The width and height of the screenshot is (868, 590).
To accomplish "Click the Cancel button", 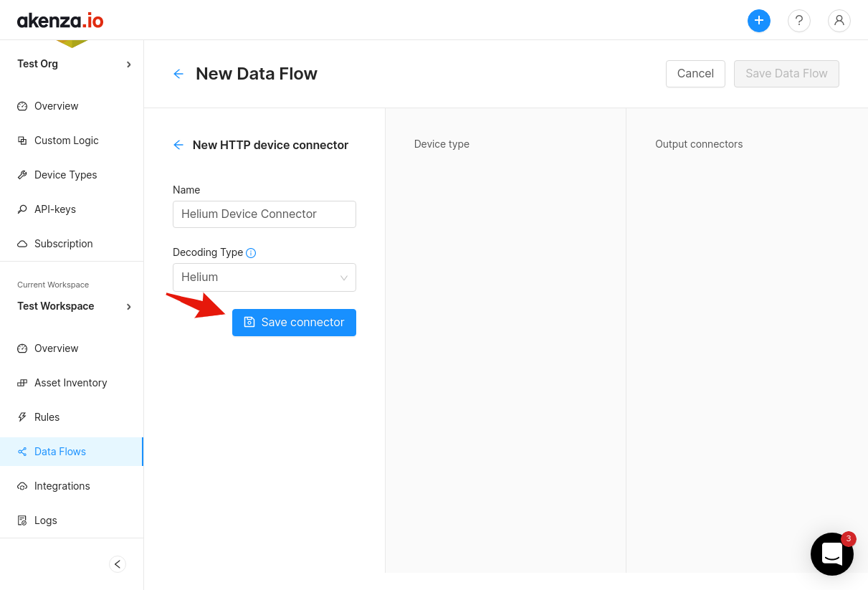I will [x=695, y=74].
